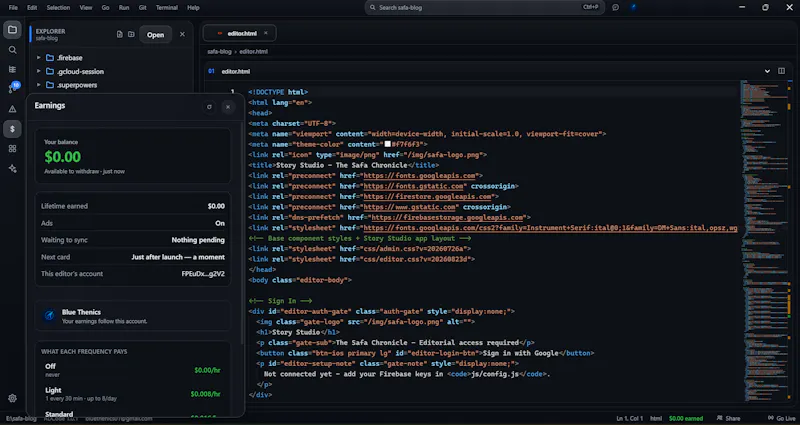Click the Share icon in status bar
Screen dimensions: 800x425
pos(728,418)
